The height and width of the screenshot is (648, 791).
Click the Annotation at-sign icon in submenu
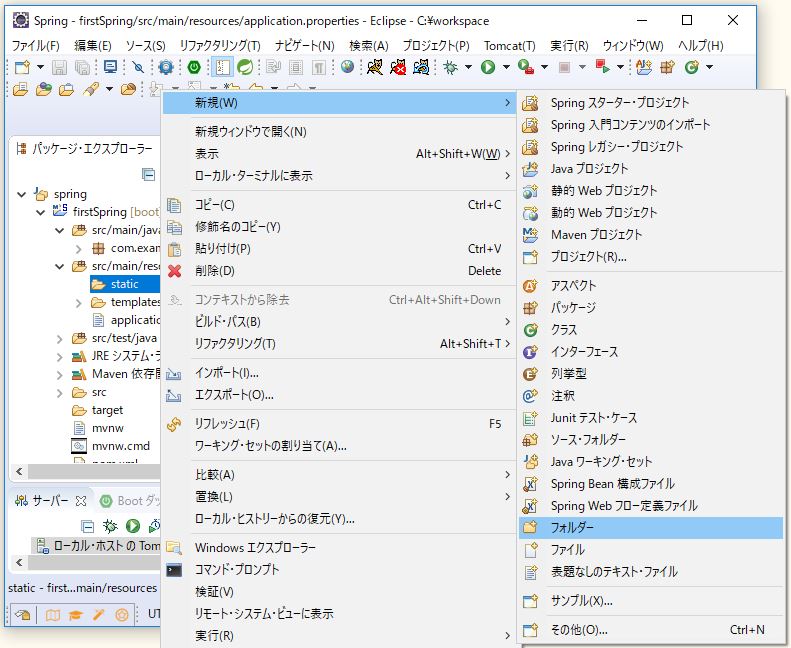coord(530,396)
